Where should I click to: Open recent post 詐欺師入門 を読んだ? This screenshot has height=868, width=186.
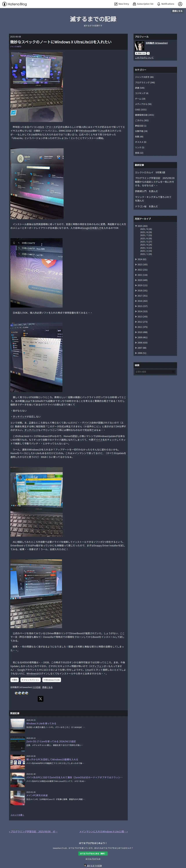[146, 191]
